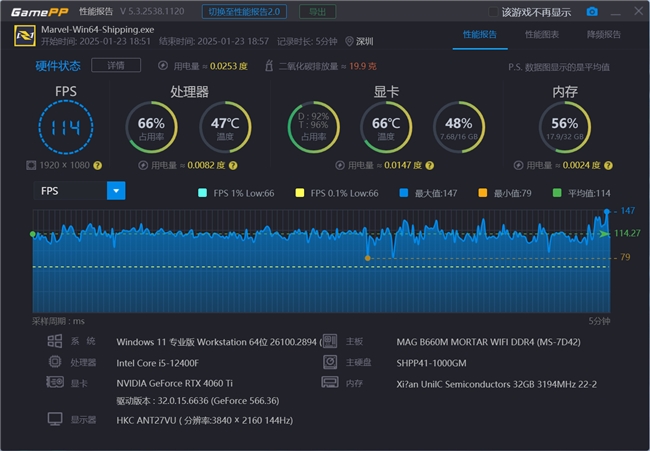Click HKC ANT27VU monitor text

205,420
